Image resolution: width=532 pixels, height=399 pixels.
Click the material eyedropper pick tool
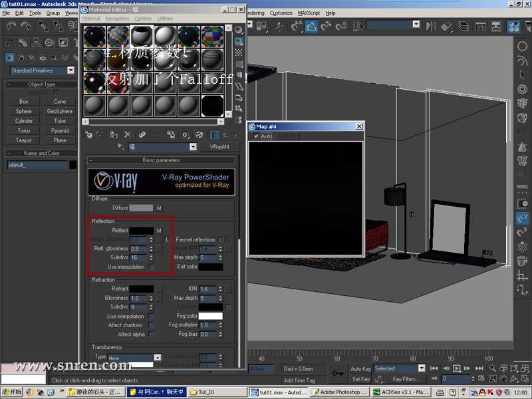click(x=121, y=147)
